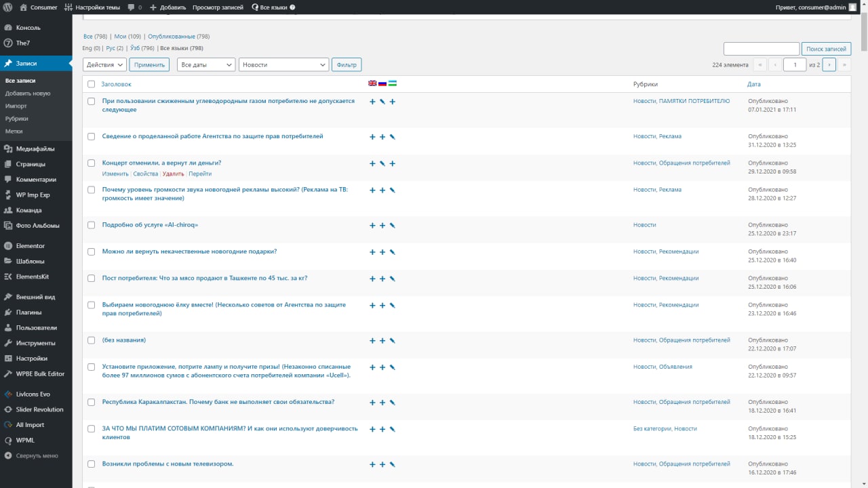868x488 pixels.
Task: Edit Uzbek translation of '(без названия)' post
Action: click(393, 340)
